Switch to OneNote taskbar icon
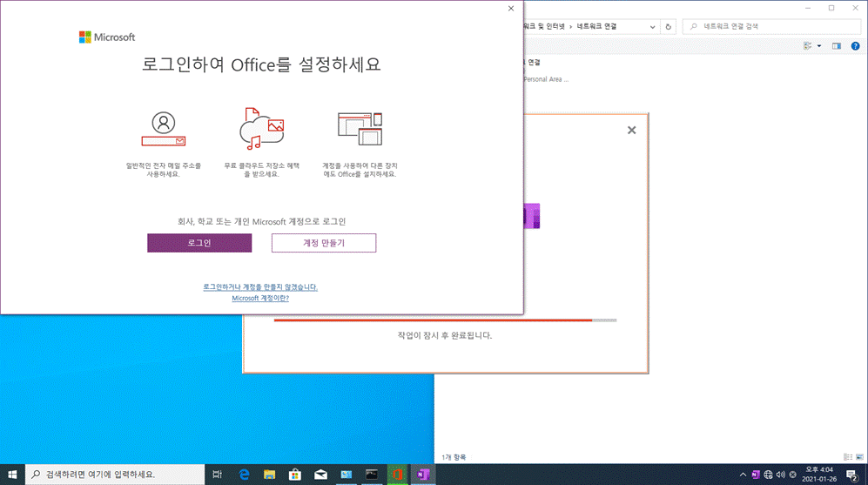The image size is (868, 485). click(423, 475)
